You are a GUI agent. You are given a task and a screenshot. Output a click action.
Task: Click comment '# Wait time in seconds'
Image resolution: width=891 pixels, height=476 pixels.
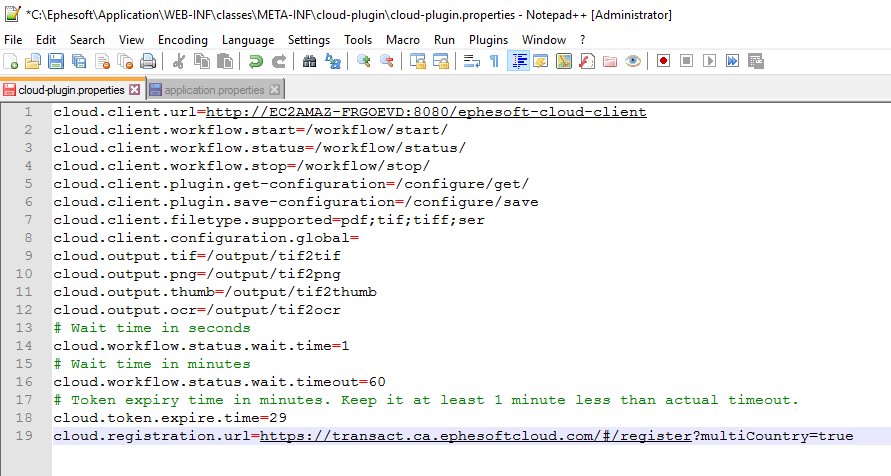tap(152, 328)
